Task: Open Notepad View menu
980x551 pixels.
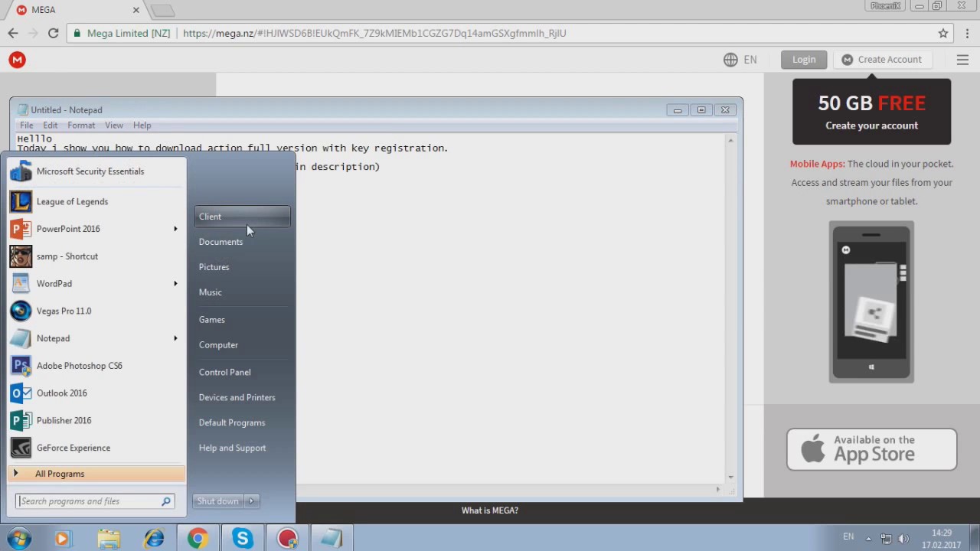Action: pos(114,126)
